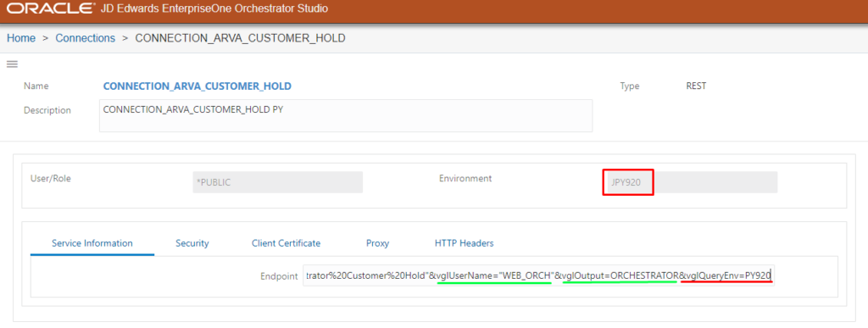The height and width of the screenshot is (328, 868).
Task: Click the Name label
Action: pyautogui.click(x=36, y=86)
